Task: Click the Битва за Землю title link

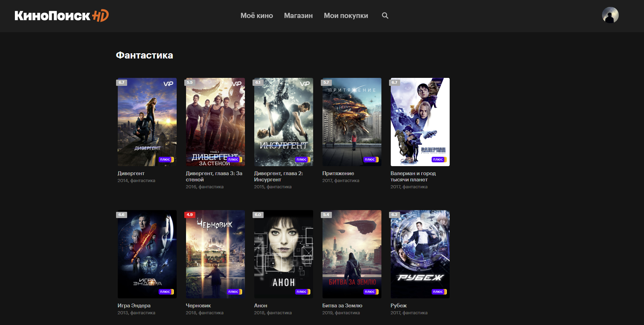Action: 342,306
